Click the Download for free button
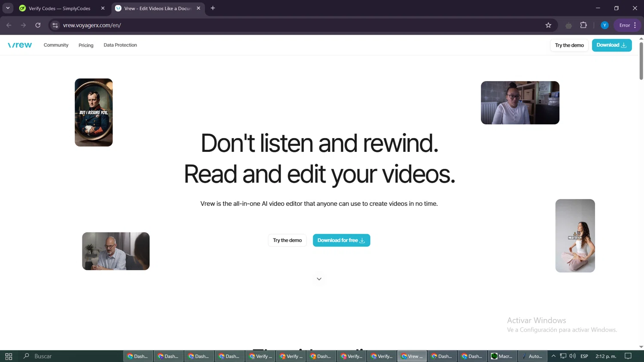Image resolution: width=644 pixels, height=362 pixels. point(341,240)
